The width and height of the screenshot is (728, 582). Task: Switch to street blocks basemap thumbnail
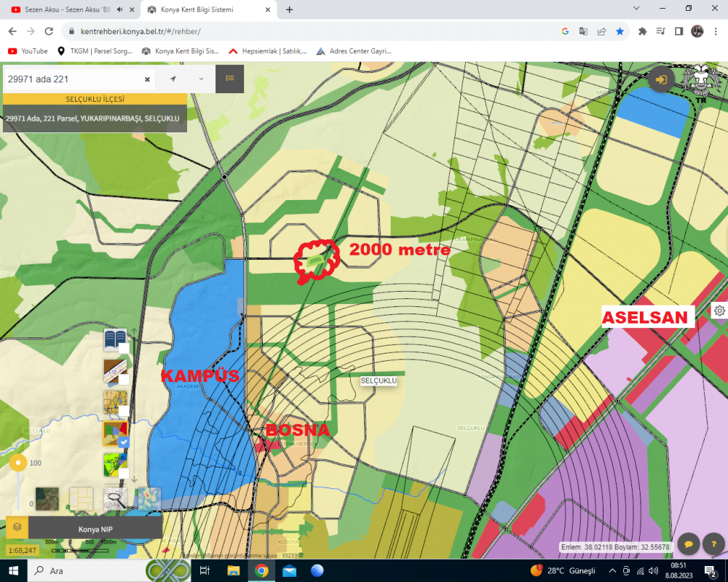point(82,499)
